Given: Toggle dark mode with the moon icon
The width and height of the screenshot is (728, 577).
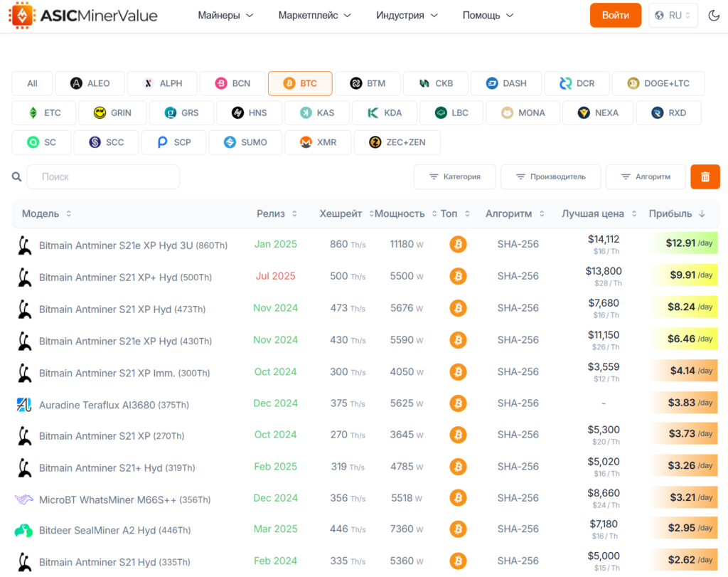Looking at the screenshot, I should (x=714, y=14).
